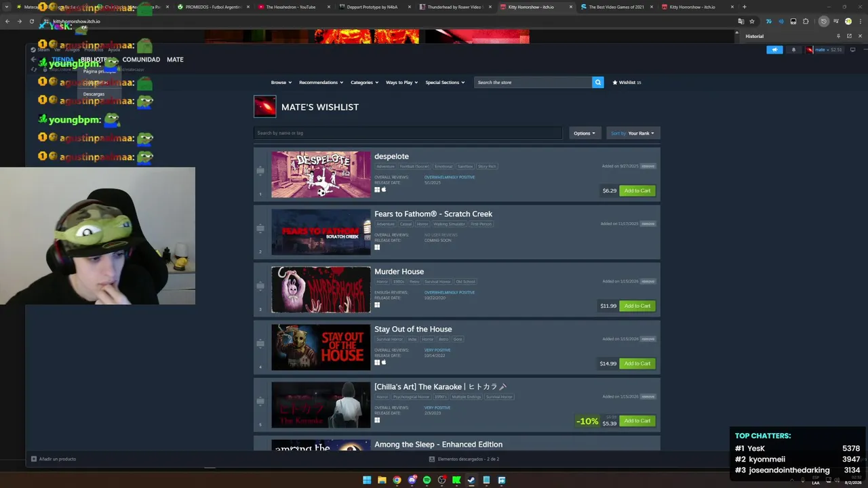
Task: Open the Browse dropdown in store nav
Action: 281,82
